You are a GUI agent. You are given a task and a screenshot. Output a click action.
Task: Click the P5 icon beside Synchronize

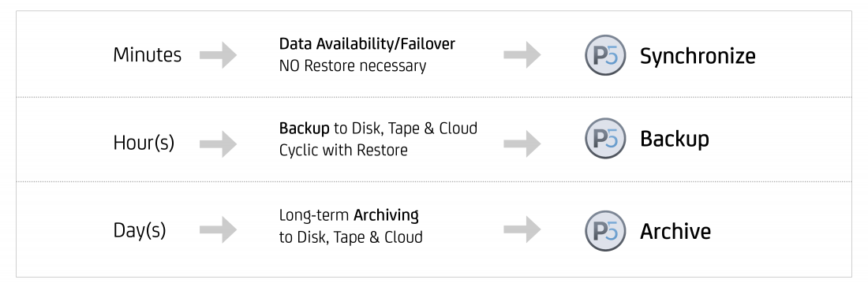pyautogui.click(x=605, y=54)
